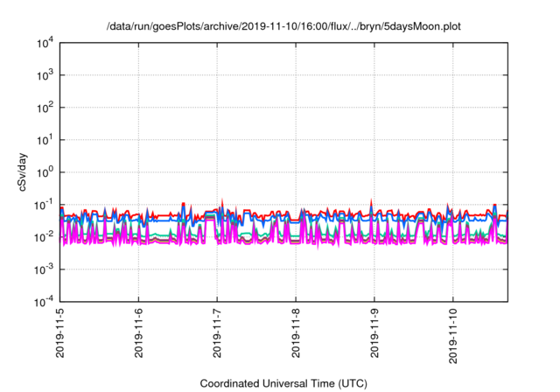Screen dimensions: 560x392
Task: Click the cSv/day y-axis label
Action: (23, 172)
